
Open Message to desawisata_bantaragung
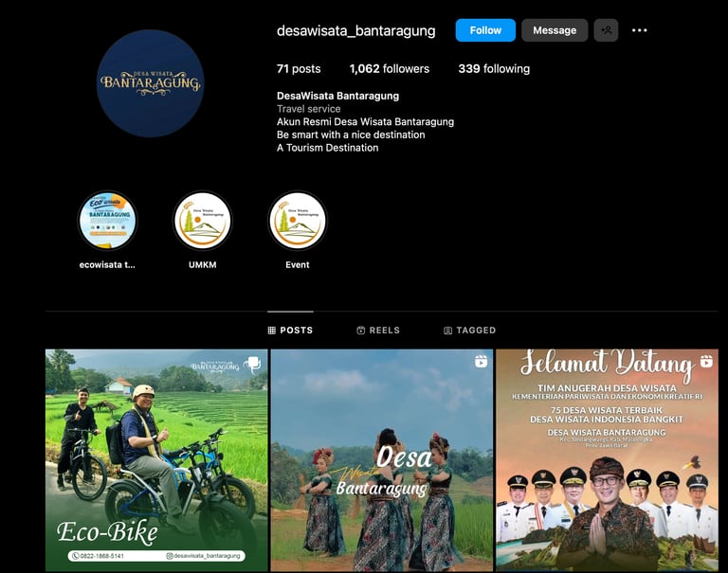(555, 30)
